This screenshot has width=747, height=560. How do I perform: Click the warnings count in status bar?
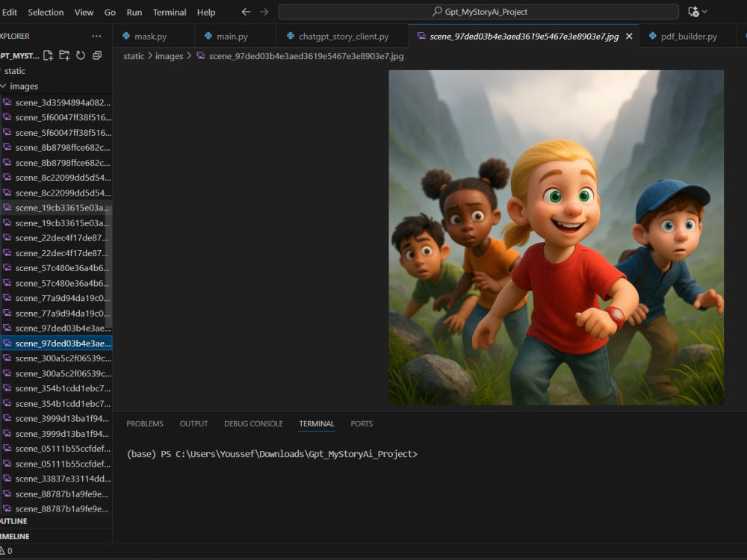tap(6, 551)
